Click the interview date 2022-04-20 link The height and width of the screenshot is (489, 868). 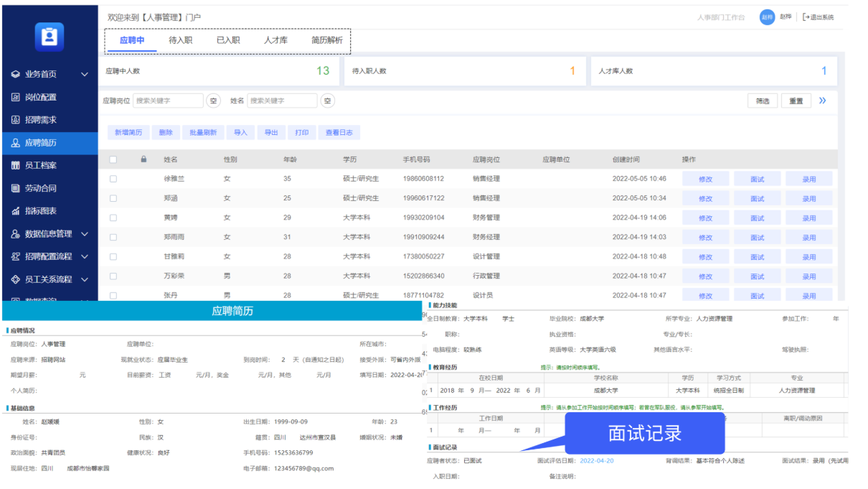[597, 461]
